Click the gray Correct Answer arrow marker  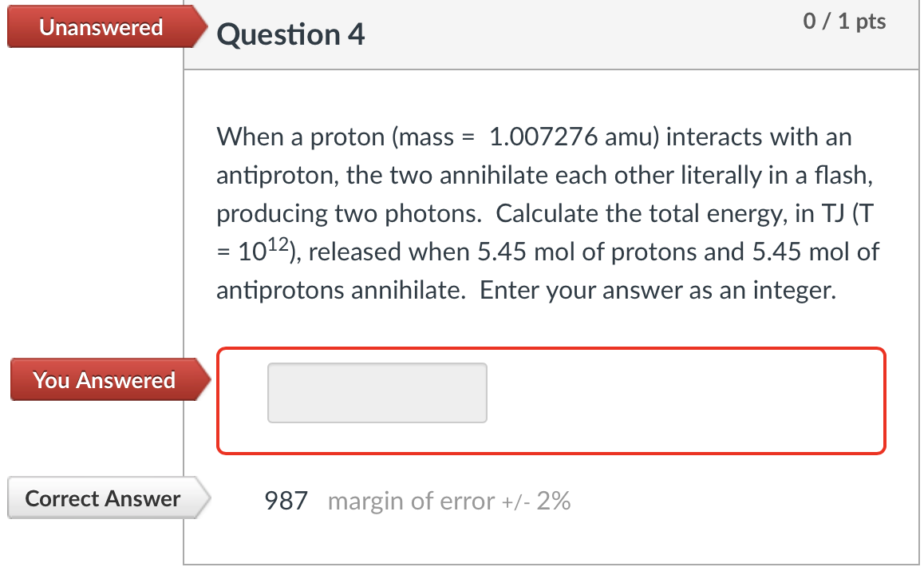click(201, 498)
